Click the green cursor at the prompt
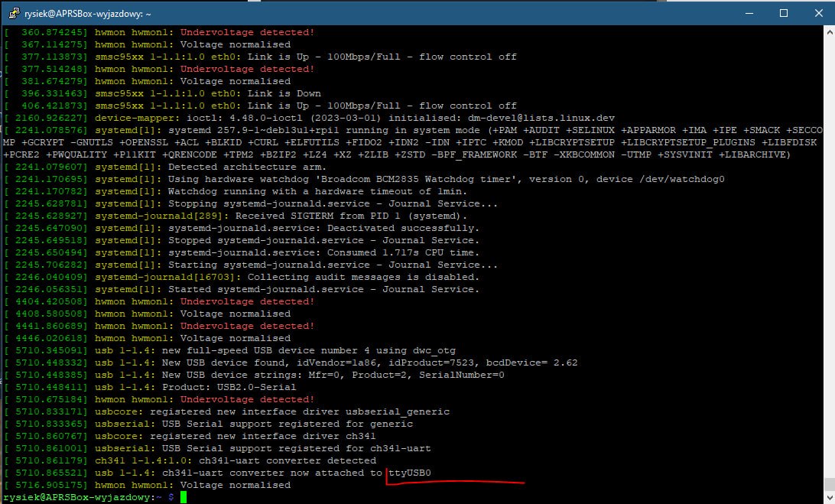 click(x=184, y=497)
